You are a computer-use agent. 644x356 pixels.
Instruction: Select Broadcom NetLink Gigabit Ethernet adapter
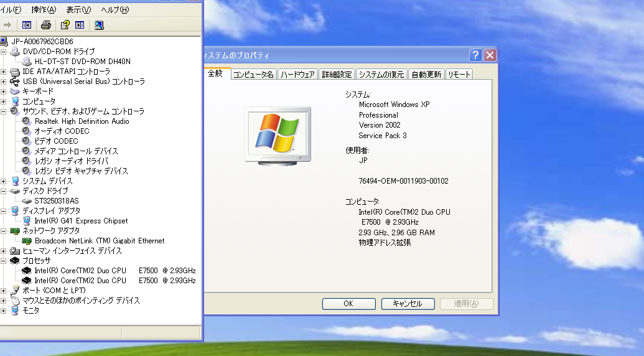tap(100, 241)
